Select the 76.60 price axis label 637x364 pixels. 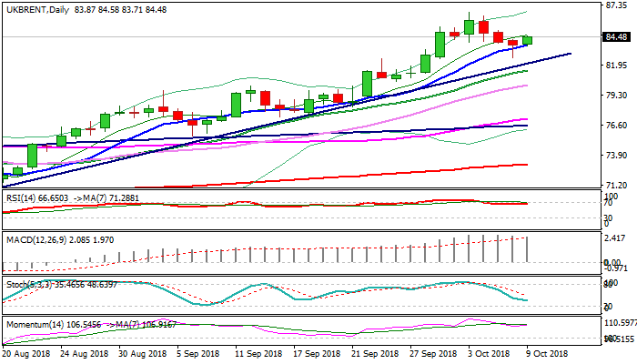tap(617, 126)
